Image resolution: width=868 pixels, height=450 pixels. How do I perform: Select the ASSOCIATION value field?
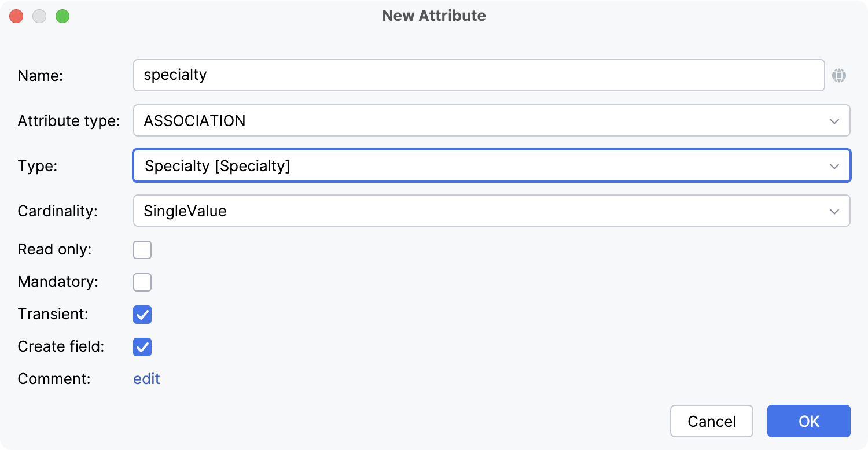pos(405,120)
